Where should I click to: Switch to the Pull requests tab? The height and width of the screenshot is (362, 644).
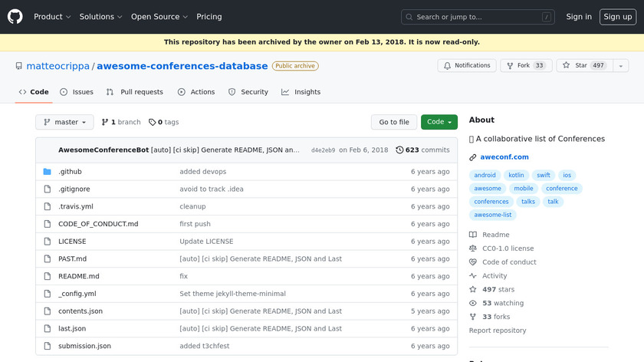(134, 92)
